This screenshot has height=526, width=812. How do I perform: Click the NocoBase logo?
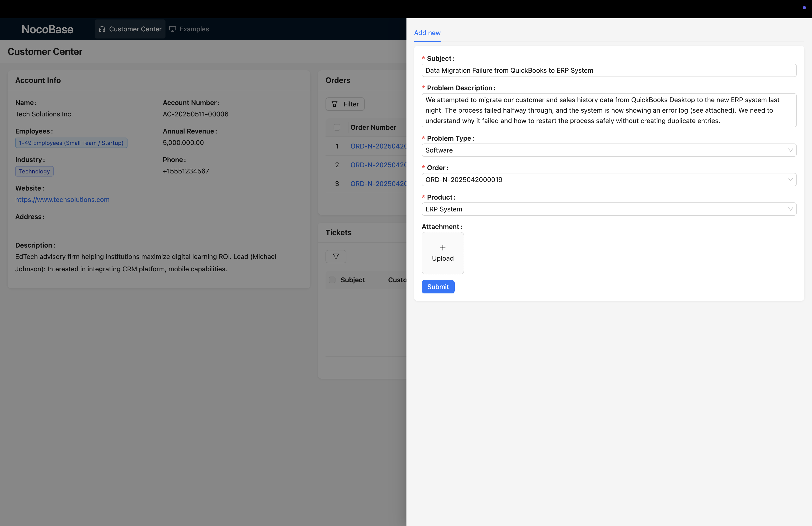tap(47, 29)
